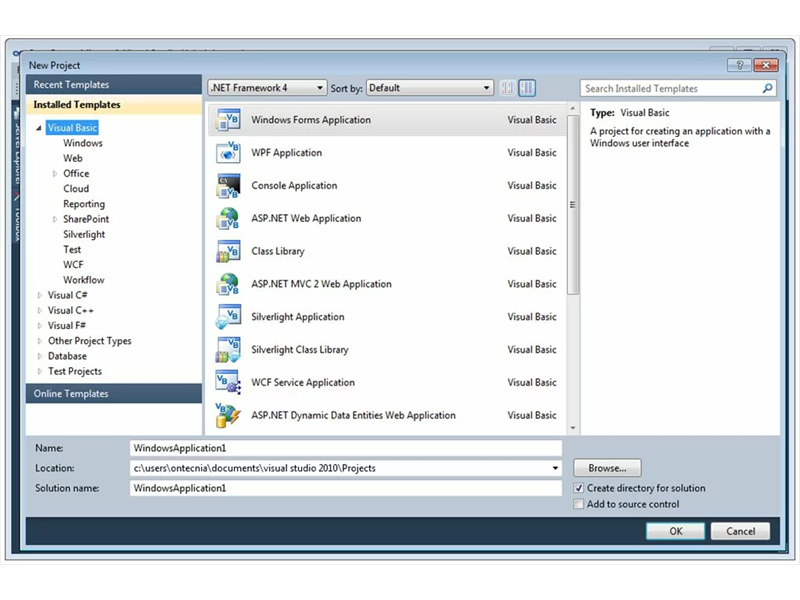
Task: Select the Reporting category
Action: click(84, 204)
